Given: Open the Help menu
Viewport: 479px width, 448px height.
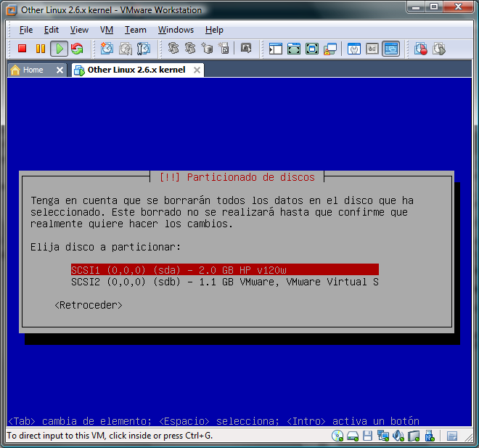Looking at the screenshot, I should tap(214, 30).
